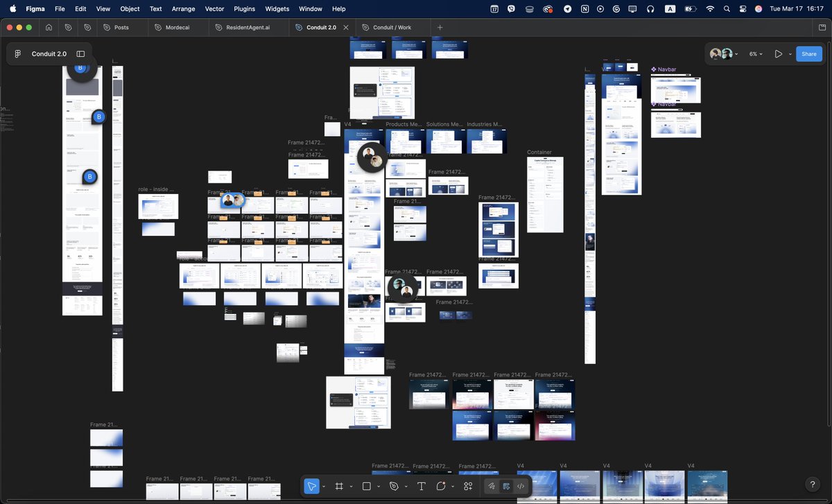Open Move tool options dropdown arrow
832x504 pixels.
tap(324, 487)
